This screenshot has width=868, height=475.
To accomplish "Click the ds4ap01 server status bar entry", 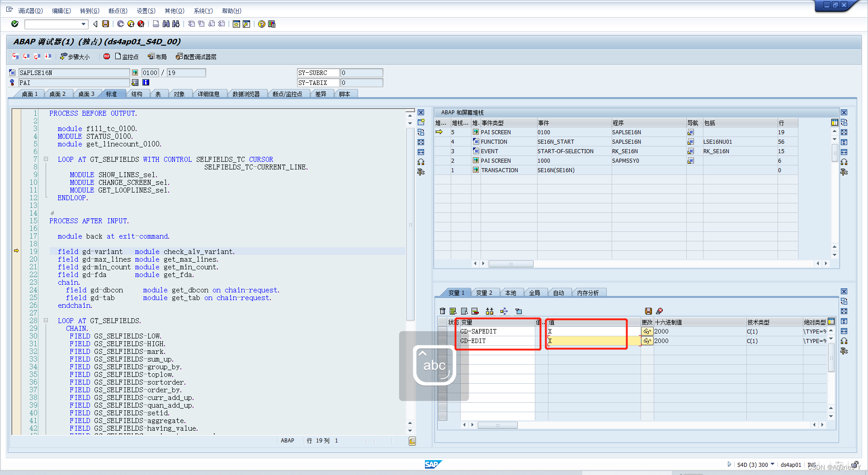I will click(791, 465).
